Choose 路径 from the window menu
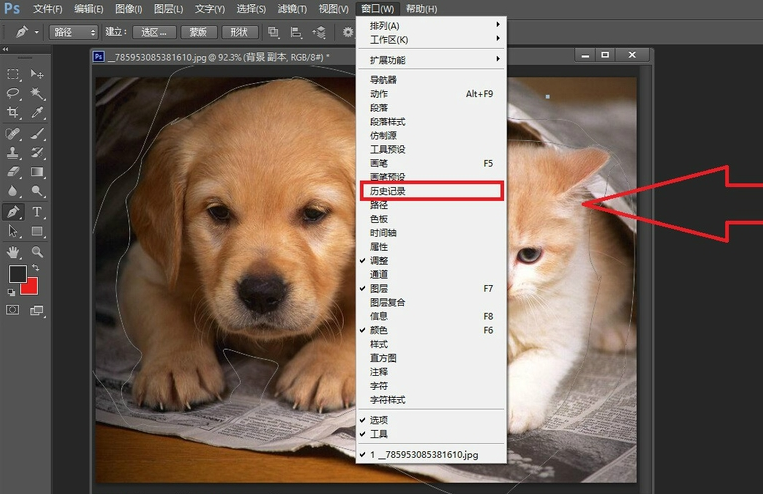This screenshot has width=763, height=494. coord(431,205)
